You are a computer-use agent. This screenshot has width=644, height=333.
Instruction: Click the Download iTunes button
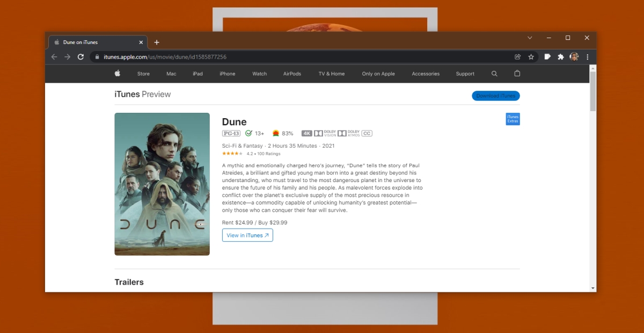[496, 96]
